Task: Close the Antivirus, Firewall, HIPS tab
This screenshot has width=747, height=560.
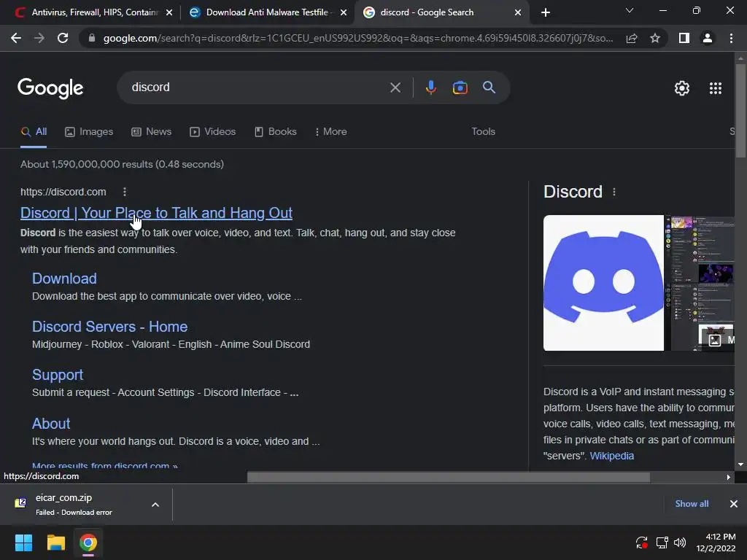Action: pos(169,12)
